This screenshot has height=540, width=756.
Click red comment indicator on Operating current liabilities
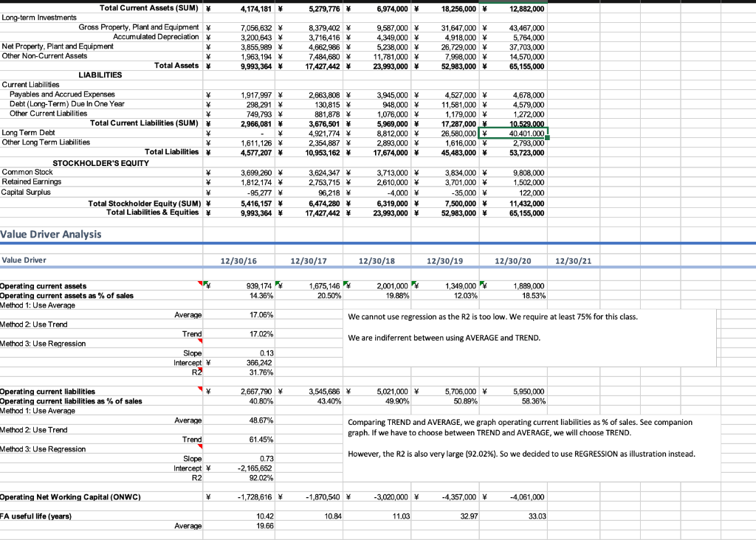click(x=200, y=389)
